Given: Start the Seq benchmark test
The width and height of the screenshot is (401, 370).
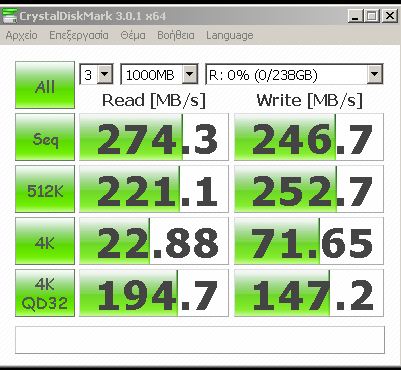Looking at the screenshot, I should pyautogui.click(x=45, y=137).
